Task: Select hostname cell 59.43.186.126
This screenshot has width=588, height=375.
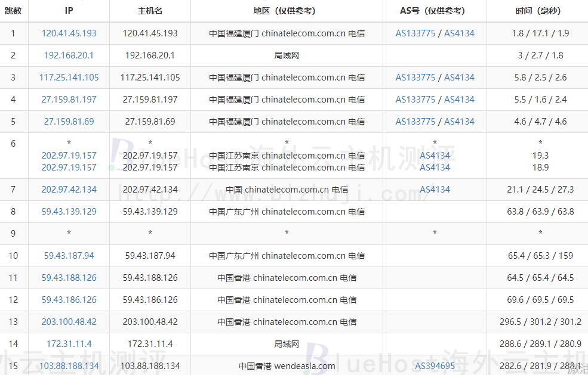Action: pyautogui.click(x=150, y=300)
